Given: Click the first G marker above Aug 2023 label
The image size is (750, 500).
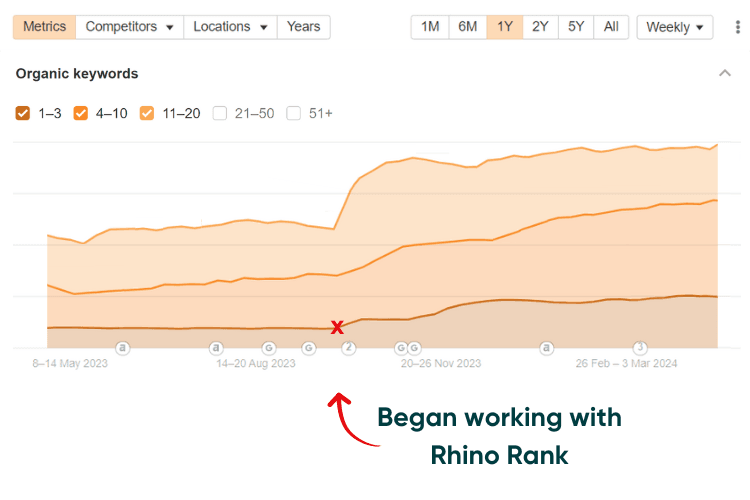Looking at the screenshot, I should click(268, 348).
